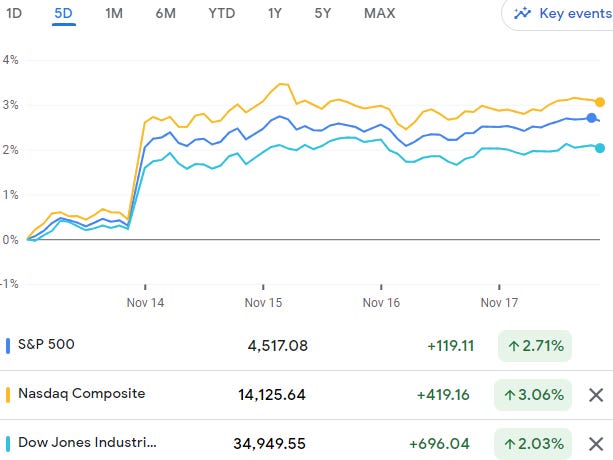Select the YTD time range tab

point(222,13)
